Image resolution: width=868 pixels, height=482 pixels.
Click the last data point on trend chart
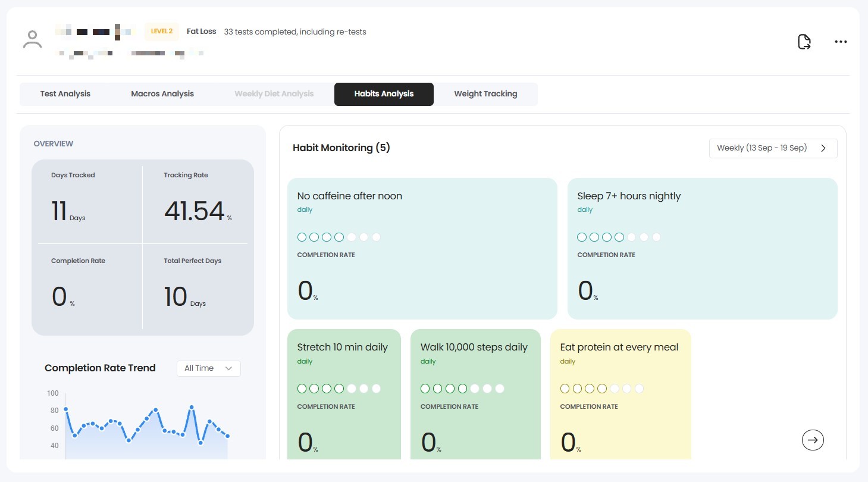click(x=228, y=436)
